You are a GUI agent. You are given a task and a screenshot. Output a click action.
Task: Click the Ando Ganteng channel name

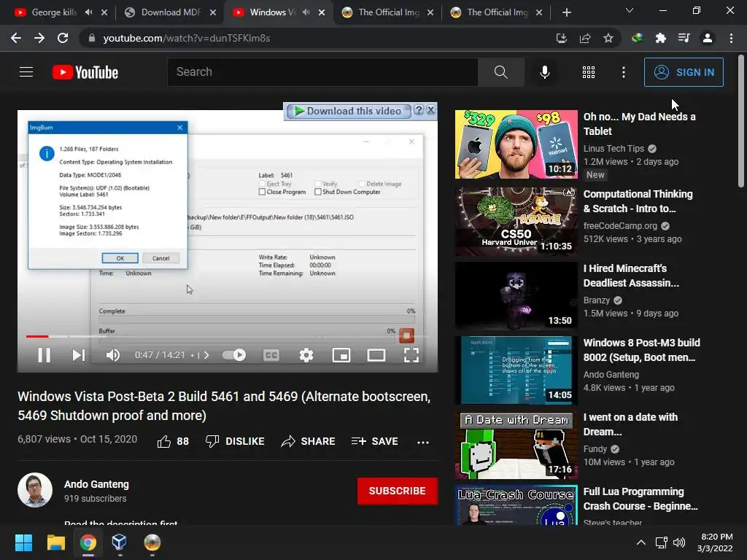pos(97,484)
